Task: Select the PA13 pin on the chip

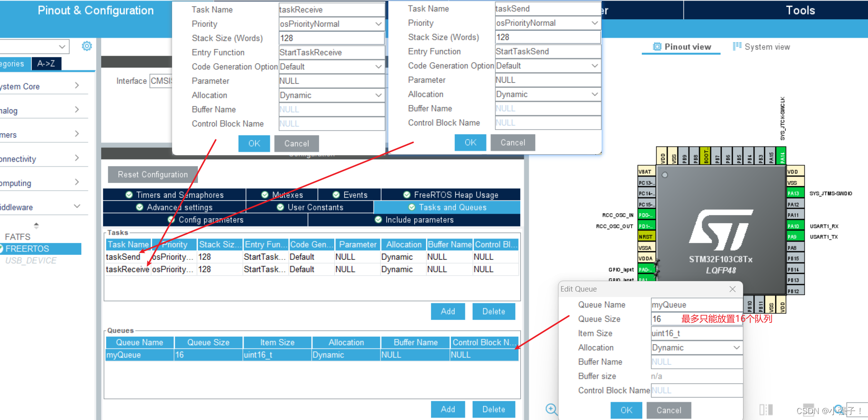Action: pyautogui.click(x=795, y=193)
